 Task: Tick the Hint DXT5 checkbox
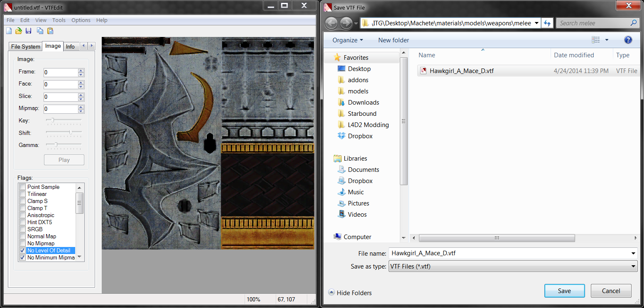tap(22, 222)
